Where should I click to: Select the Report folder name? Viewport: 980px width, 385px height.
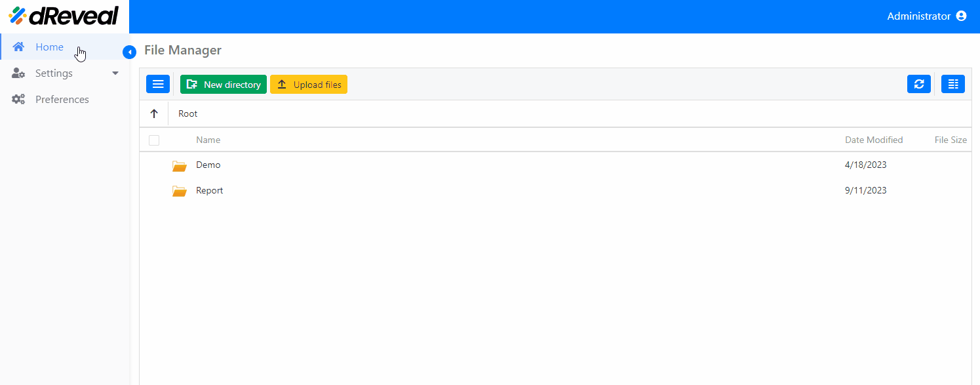[210, 190]
